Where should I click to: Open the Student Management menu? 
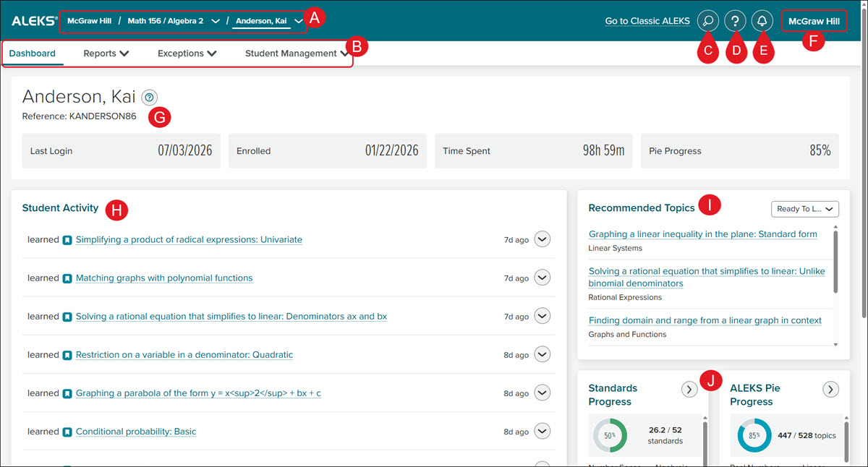[x=297, y=53]
